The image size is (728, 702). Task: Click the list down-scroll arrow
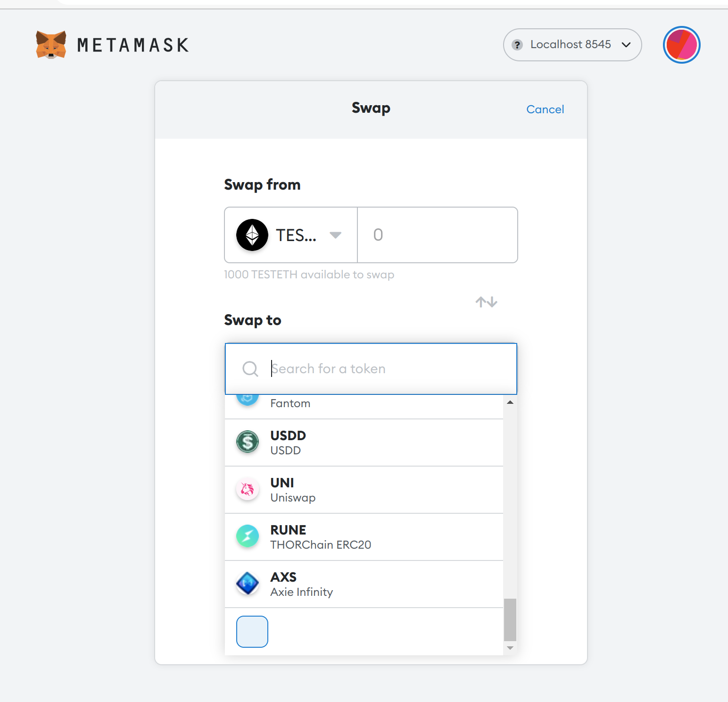pyautogui.click(x=510, y=648)
